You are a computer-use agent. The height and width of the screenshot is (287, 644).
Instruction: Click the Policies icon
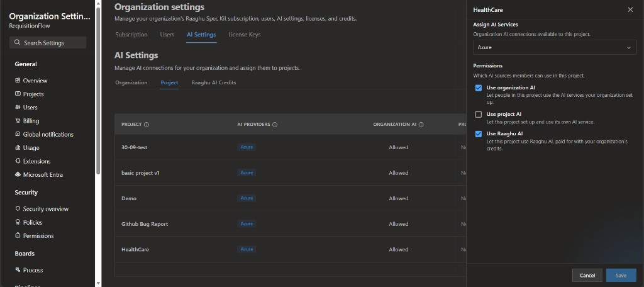tap(18, 222)
